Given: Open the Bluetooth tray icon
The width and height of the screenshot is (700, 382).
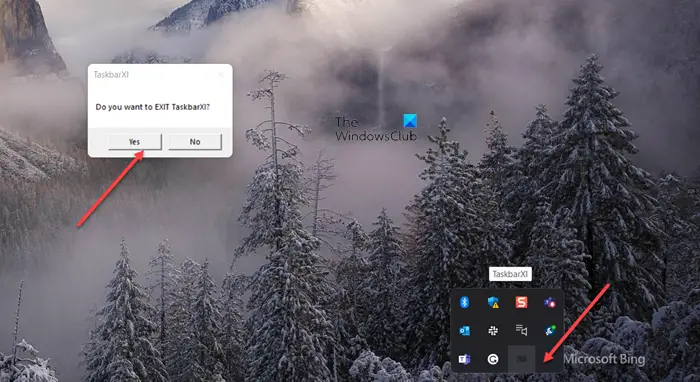Looking at the screenshot, I should click(x=465, y=302).
